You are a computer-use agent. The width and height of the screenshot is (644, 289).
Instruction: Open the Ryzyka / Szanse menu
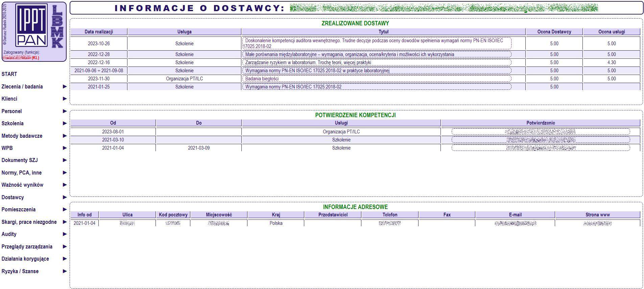click(20, 271)
